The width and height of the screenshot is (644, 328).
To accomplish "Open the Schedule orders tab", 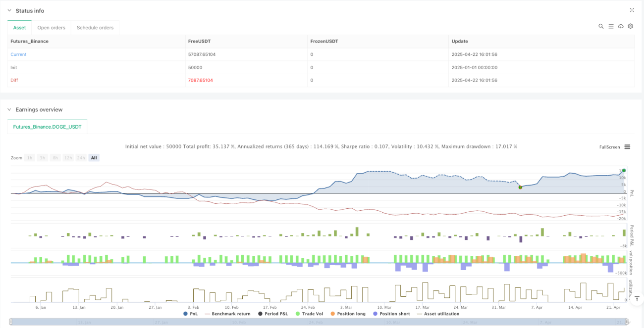I will pyautogui.click(x=95, y=28).
